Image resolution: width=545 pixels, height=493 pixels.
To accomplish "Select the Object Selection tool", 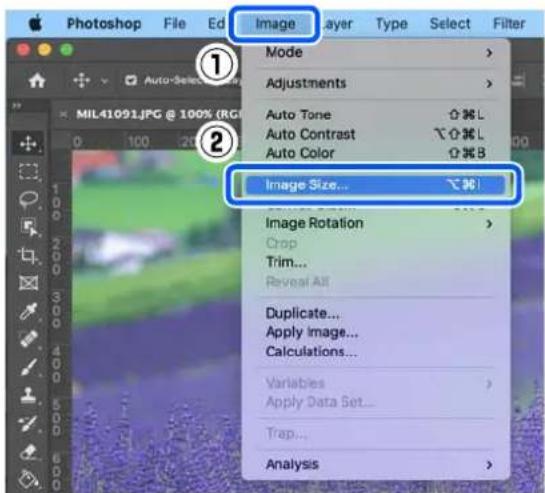I will (x=29, y=227).
